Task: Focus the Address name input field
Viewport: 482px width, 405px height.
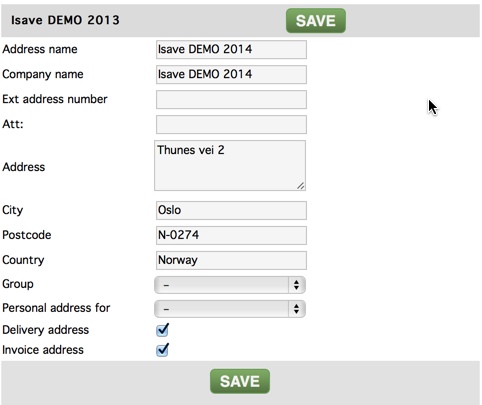Action: pyautogui.click(x=231, y=50)
